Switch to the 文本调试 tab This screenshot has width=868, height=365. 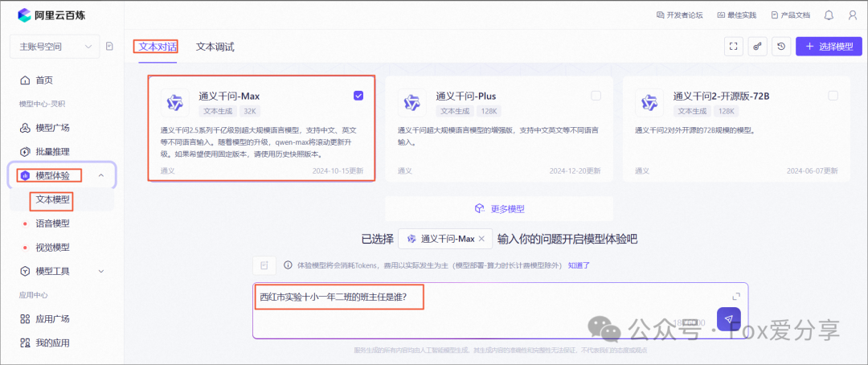click(x=215, y=47)
